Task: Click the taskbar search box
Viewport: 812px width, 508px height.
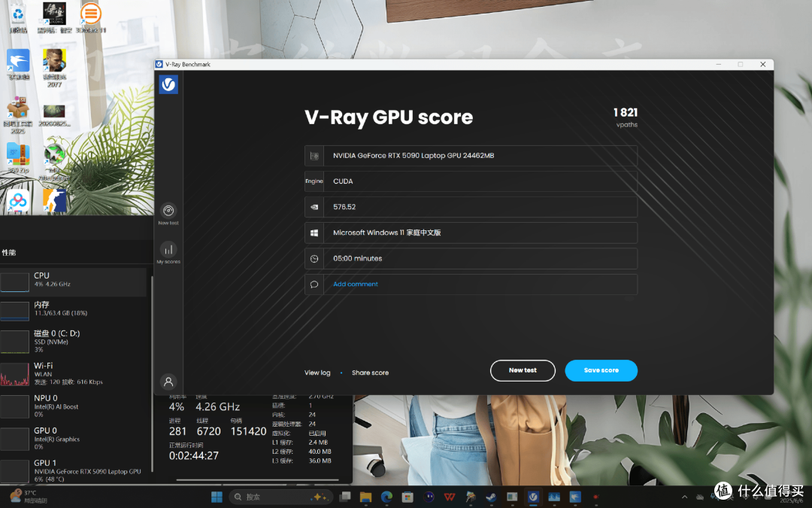Action: (x=280, y=497)
